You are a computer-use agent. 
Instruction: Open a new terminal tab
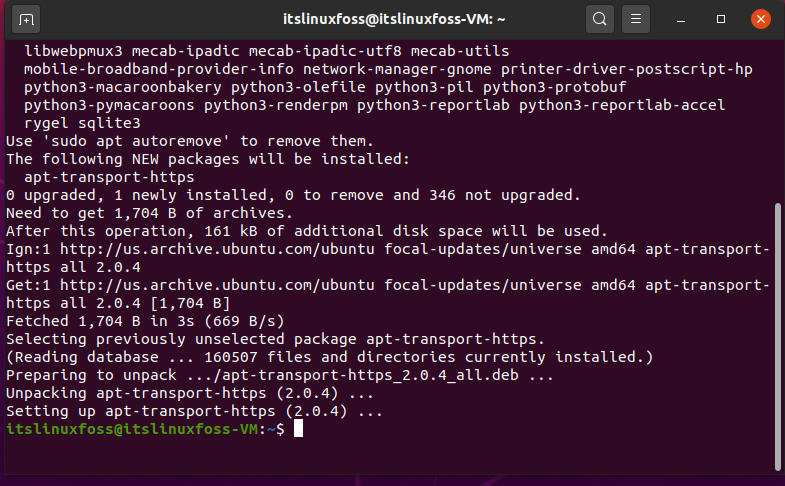click(x=26, y=20)
